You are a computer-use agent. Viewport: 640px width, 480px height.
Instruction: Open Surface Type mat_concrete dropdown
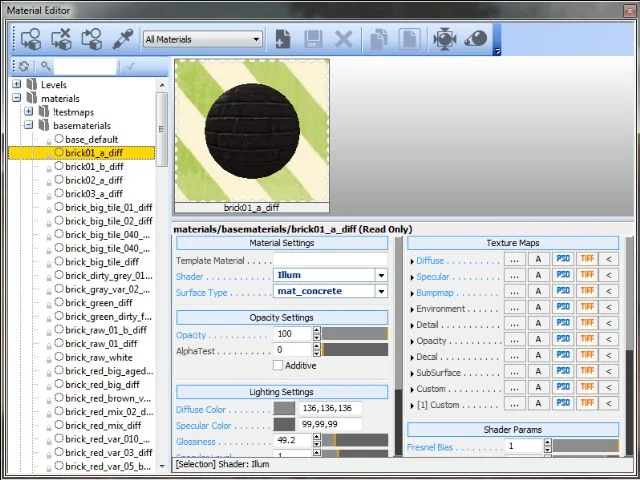[x=381, y=291]
